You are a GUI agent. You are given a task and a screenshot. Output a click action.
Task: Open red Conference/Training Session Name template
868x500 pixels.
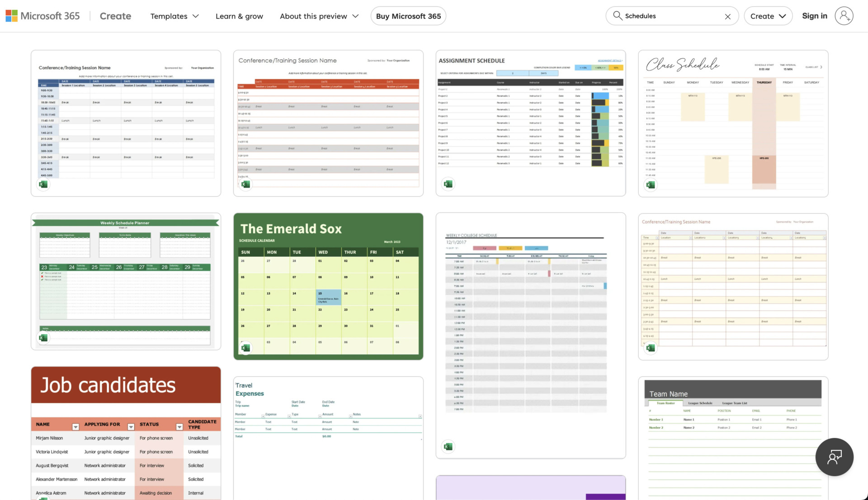coord(328,123)
